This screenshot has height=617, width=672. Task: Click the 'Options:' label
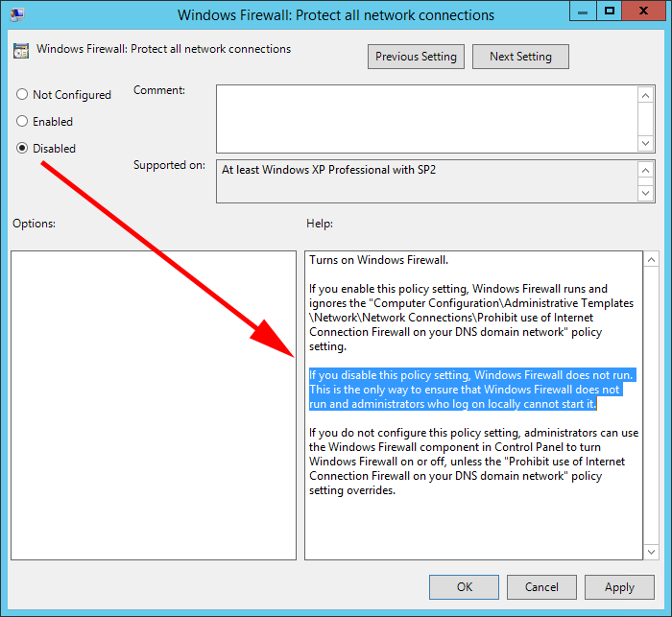coord(34,224)
